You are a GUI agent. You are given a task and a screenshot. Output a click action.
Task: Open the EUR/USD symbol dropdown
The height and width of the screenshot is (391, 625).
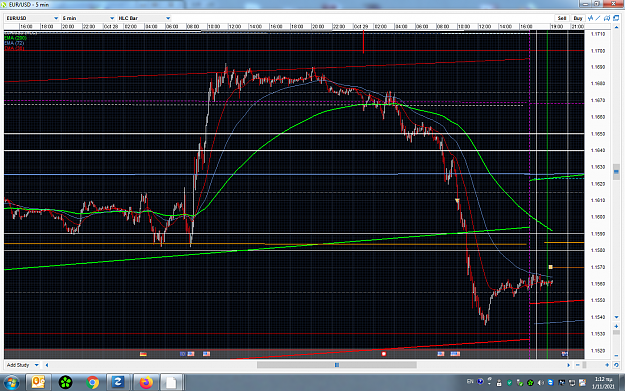click(x=32, y=18)
